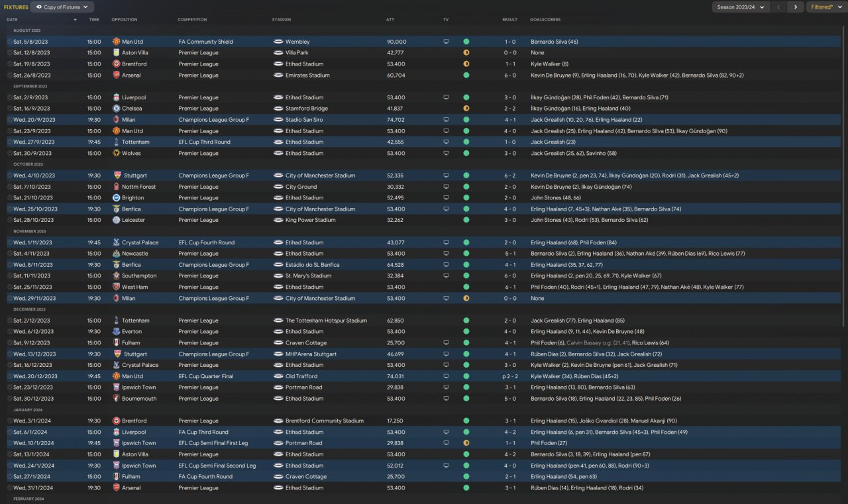The height and width of the screenshot is (504, 848).
Task: Click the stadium icon beside Old Trafford
Action: (x=278, y=376)
